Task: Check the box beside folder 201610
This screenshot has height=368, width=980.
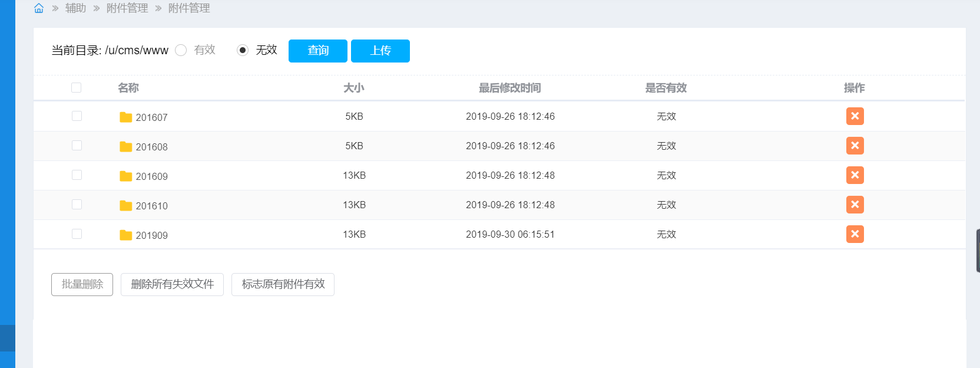Action: (77, 205)
